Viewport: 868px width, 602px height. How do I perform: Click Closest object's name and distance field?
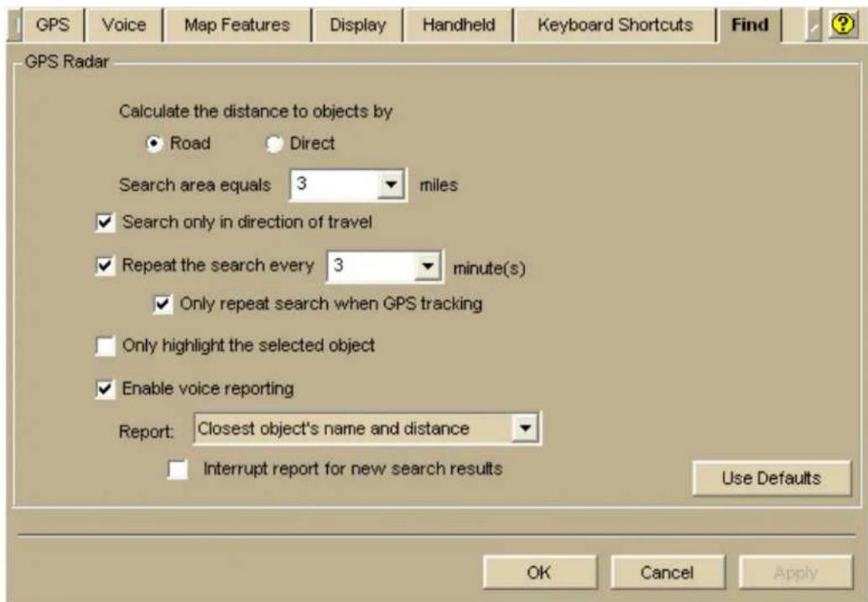(x=353, y=428)
